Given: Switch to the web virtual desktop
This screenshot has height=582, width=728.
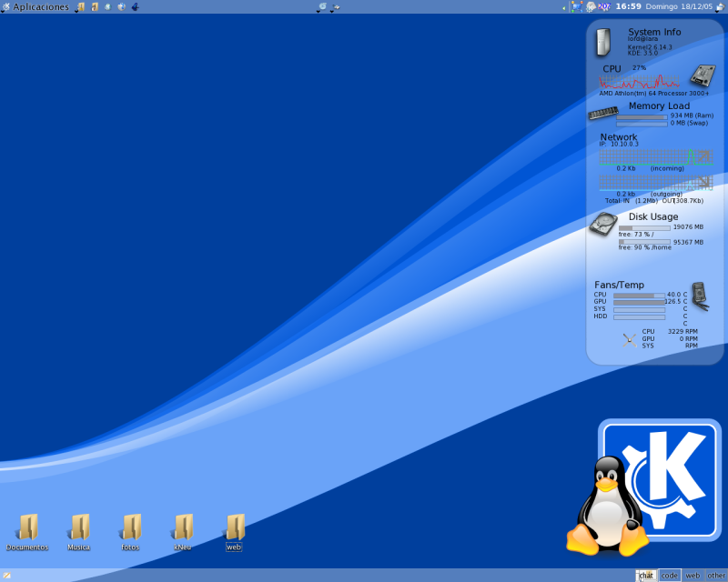Looking at the screenshot, I should click(693, 576).
